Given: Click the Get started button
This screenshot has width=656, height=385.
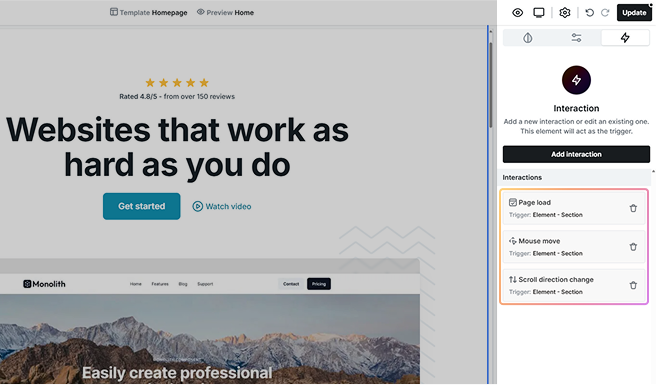Looking at the screenshot, I should (x=141, y=206).
